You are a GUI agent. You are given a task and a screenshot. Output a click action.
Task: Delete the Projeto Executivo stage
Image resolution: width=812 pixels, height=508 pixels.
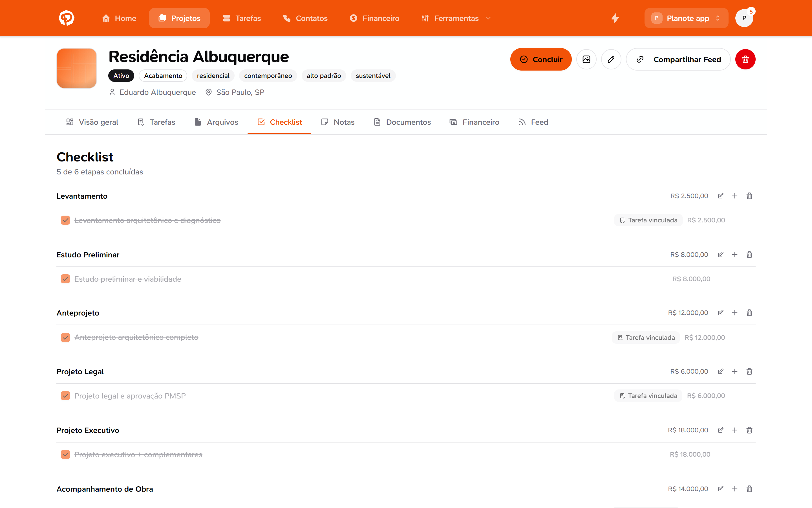(749, 430)
